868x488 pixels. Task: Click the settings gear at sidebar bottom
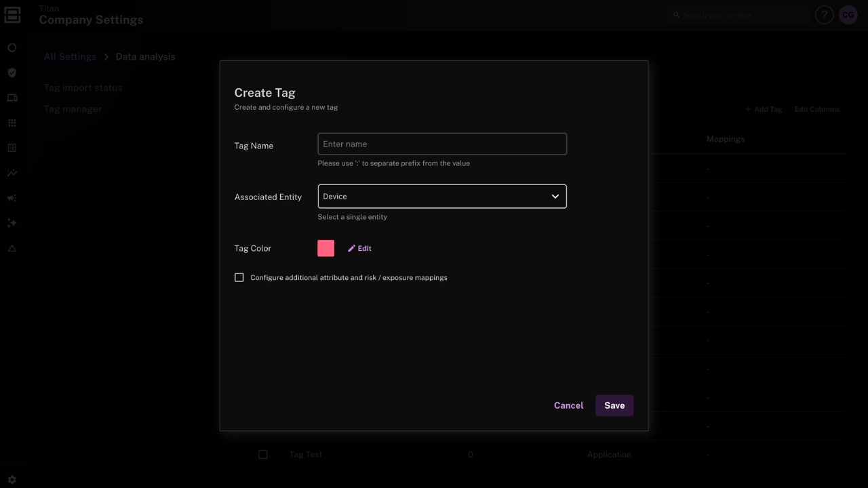coord(12,479)
